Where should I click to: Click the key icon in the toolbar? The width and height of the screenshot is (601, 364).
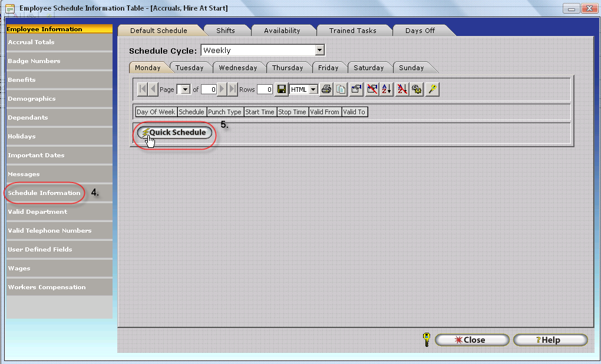tap(432, 90)
